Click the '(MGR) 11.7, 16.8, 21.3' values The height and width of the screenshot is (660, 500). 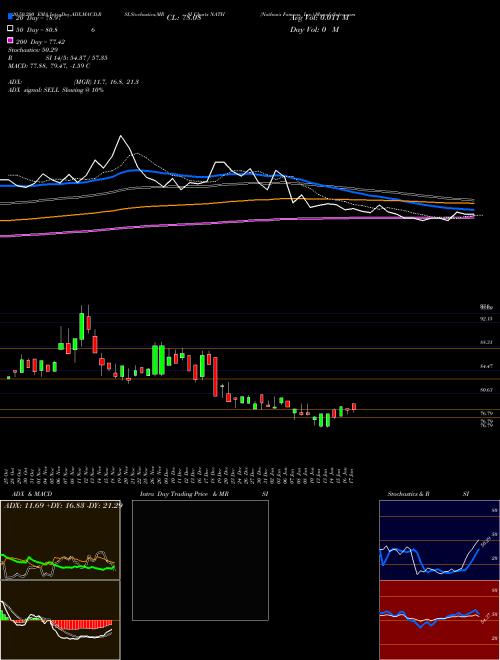(106, 82)
